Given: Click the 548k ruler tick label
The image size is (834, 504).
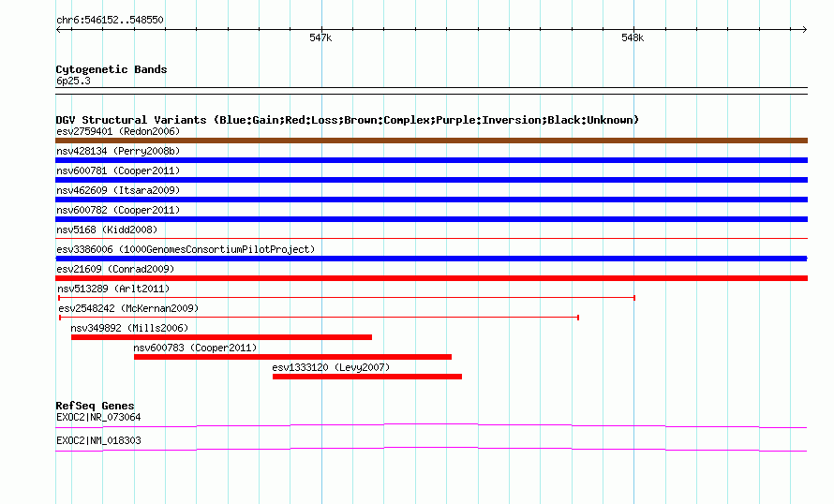Looking at the screenshot, I should click(633, 37).
